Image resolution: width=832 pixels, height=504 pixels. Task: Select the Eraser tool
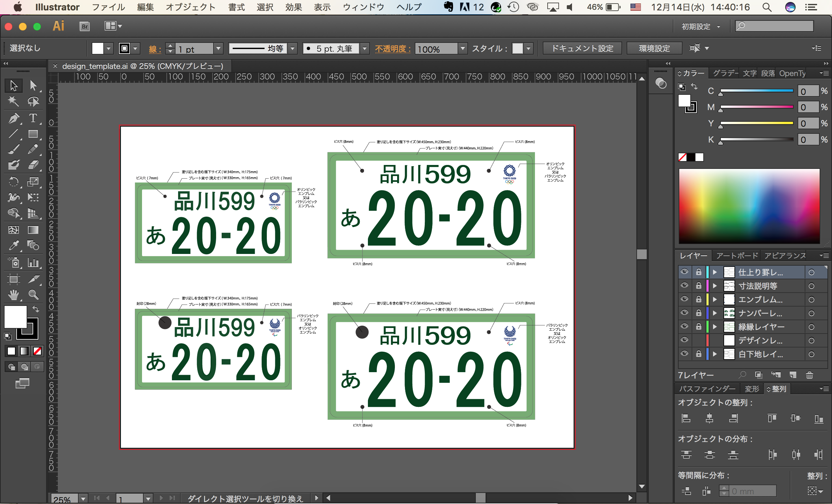click(33, 165)
